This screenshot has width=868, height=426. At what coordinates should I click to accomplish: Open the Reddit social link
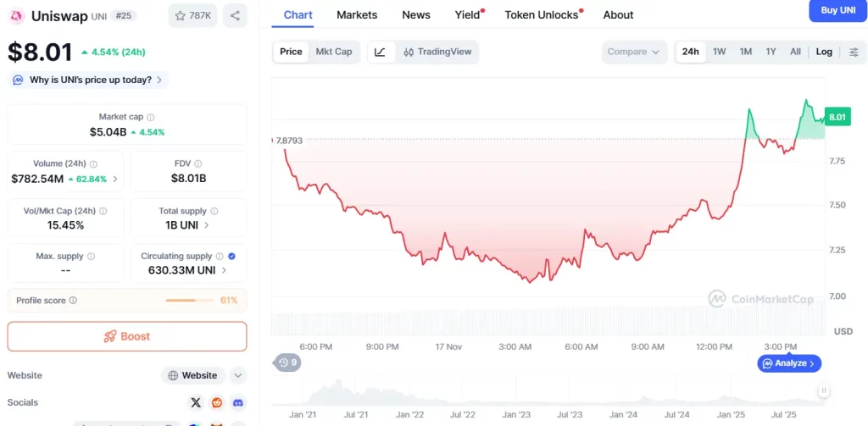click(217, 403)
